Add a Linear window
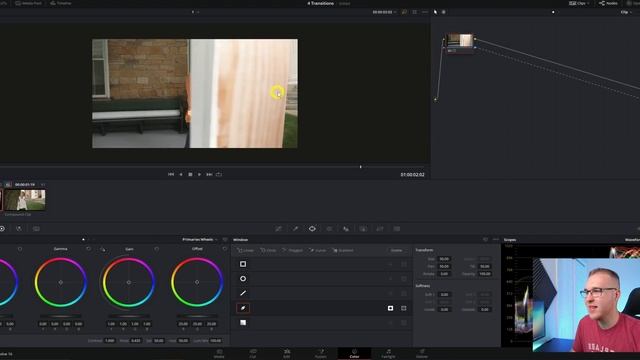 pyautogui.click(x=245, y=250)
